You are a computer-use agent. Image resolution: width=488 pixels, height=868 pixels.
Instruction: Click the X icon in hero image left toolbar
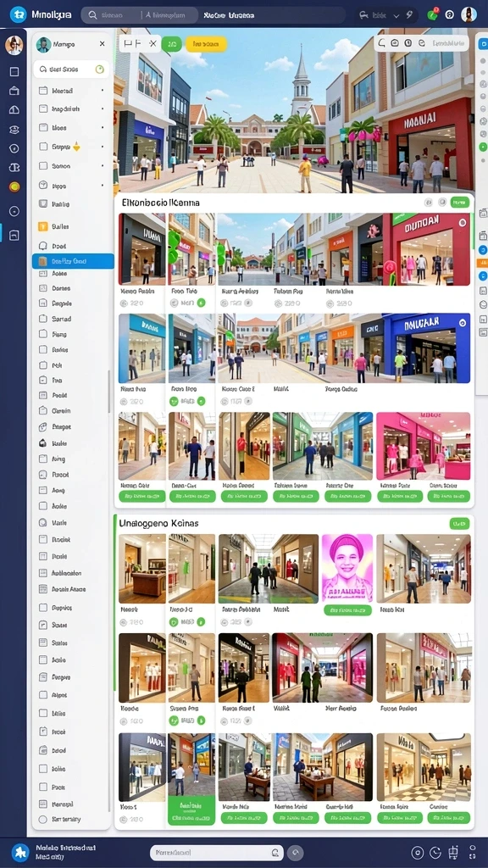(x=152, y=44)
